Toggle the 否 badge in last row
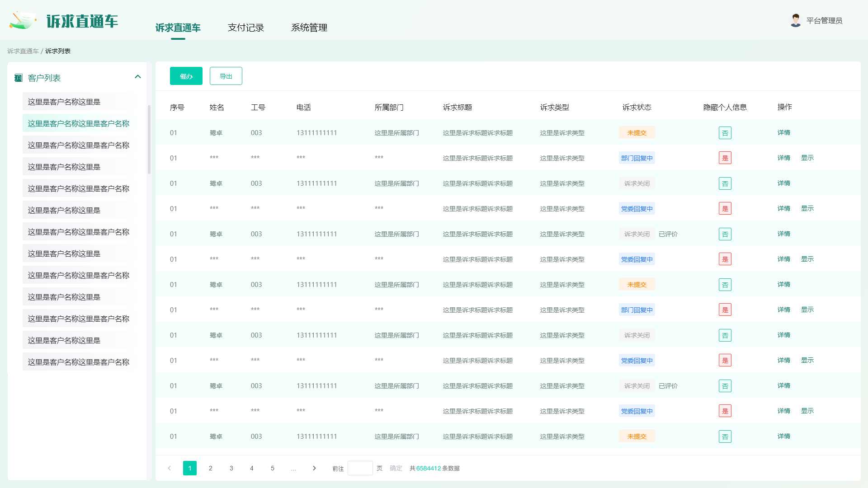This screenshot has height=488, width=868. pyautogui.click(x=725, y=436)
